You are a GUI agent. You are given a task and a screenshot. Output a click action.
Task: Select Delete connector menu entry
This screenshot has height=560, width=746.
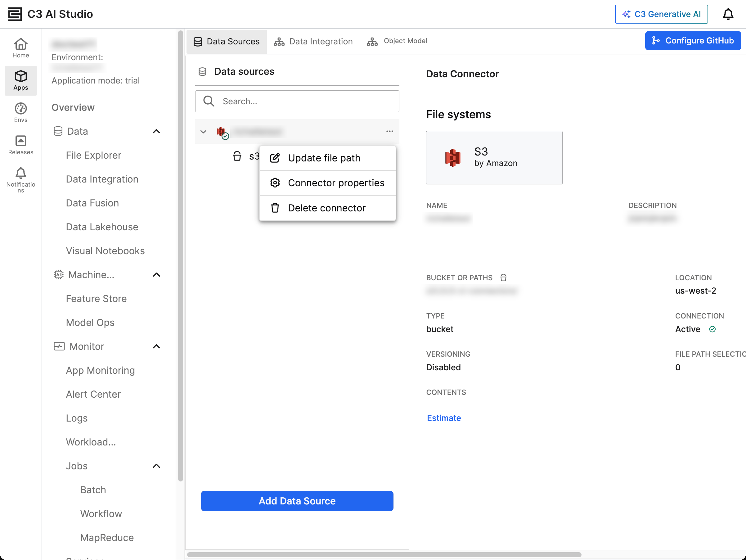326,208
